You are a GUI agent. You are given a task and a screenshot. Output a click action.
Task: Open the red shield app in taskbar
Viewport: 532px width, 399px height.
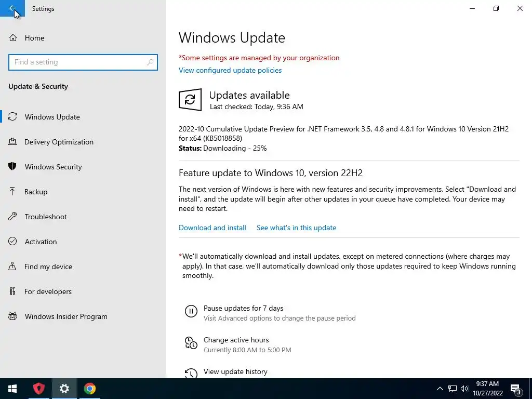coord(38,389)
